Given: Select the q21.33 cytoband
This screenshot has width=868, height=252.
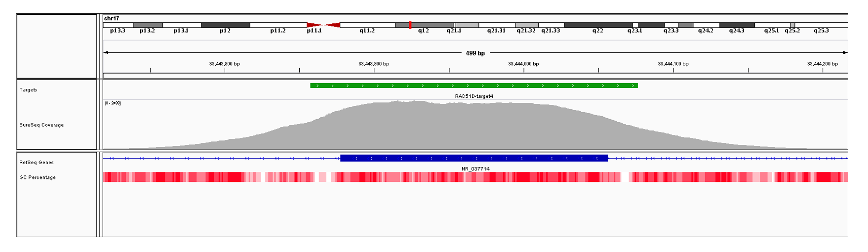Looking at the screenshot, I should pyautogui.click(x=551, y=25).
